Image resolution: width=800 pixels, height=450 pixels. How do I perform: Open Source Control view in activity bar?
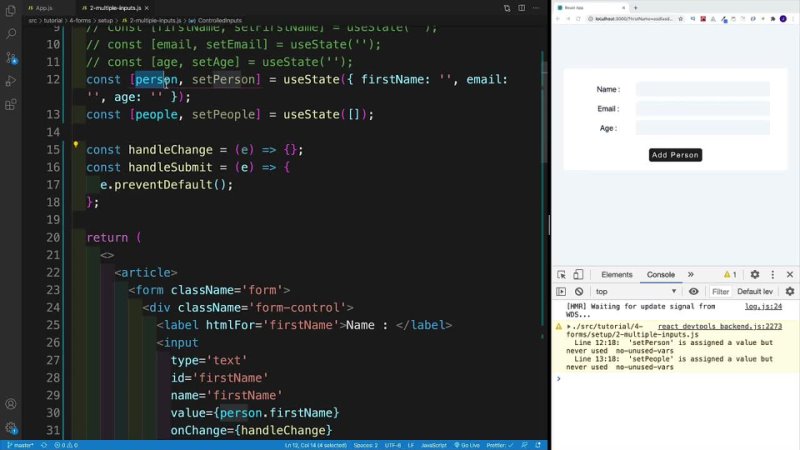coord(10,58)
